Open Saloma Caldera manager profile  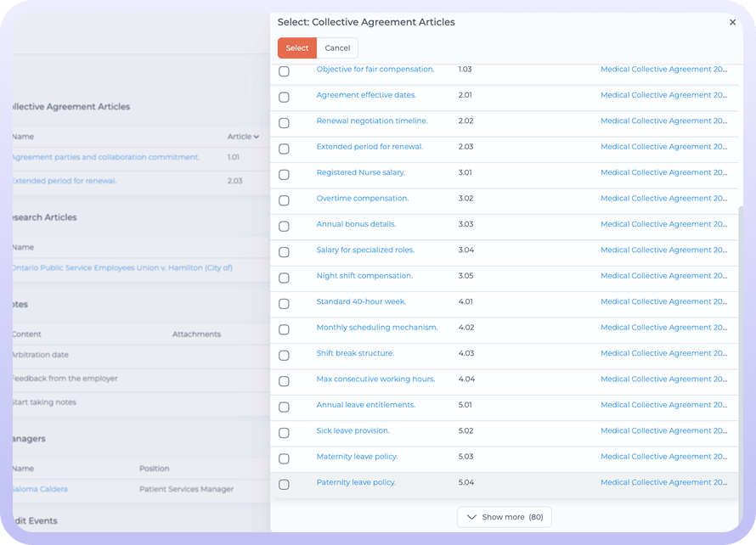click(x=39, y=489)
